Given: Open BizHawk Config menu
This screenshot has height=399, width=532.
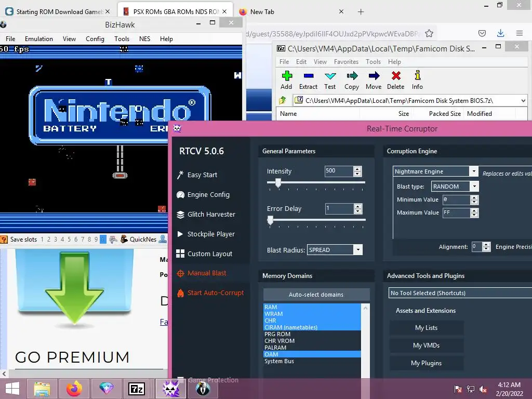Looking at the screenshot, I should click(x=95, y=38).
